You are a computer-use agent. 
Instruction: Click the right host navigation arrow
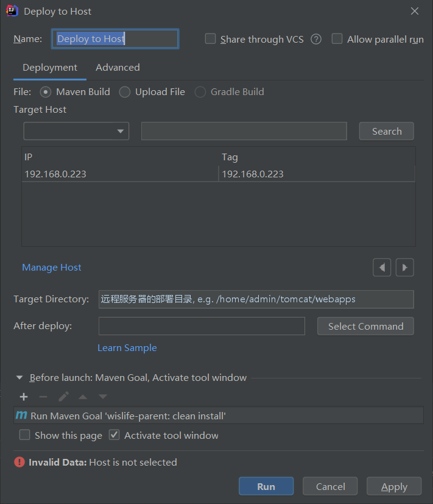[x=404, y=267]
